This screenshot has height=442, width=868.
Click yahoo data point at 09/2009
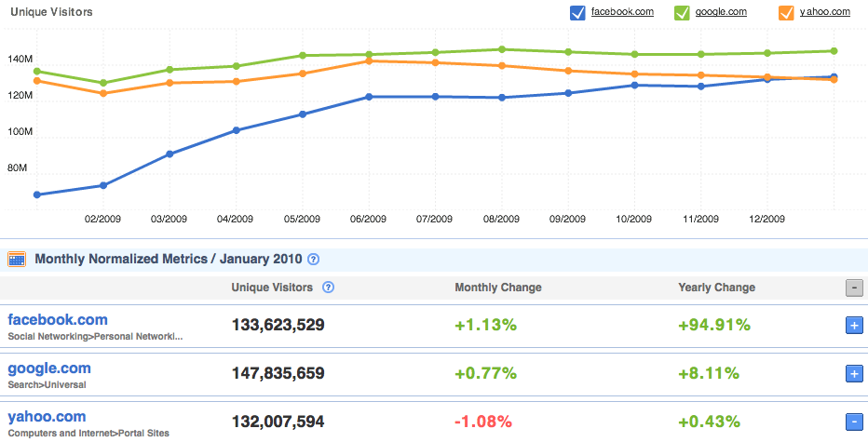click(568, 71)
